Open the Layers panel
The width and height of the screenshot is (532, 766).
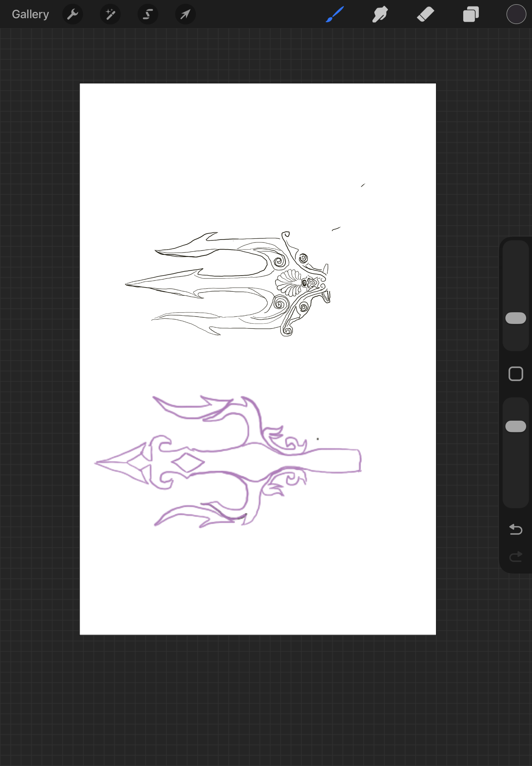pyautogui.click(x=471, y=14)
